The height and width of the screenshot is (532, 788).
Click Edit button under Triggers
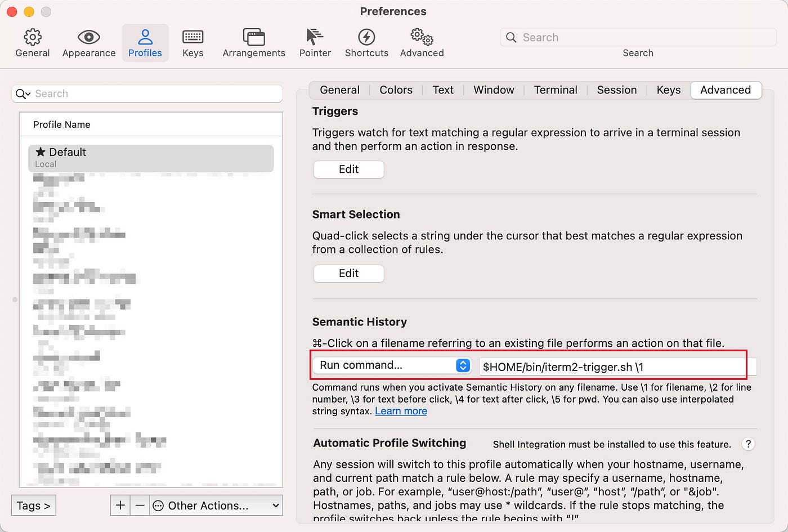tap(348, 169)
